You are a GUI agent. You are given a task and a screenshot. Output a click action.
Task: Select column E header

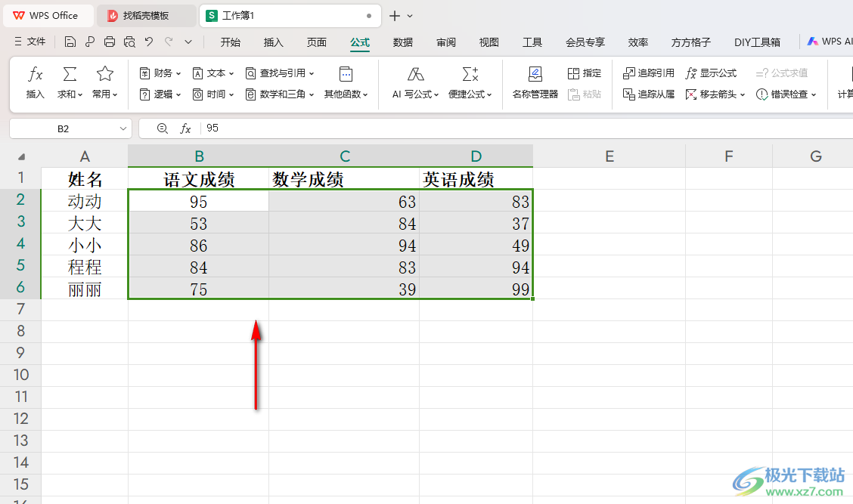pos(610,156)
